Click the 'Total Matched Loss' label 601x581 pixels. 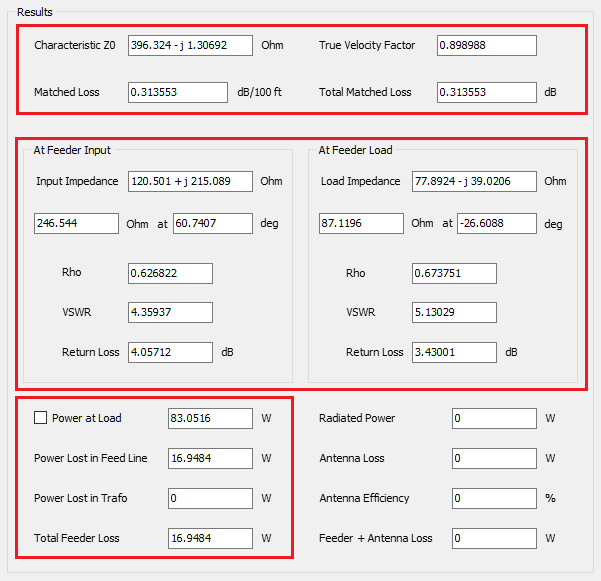pos(365,92)
